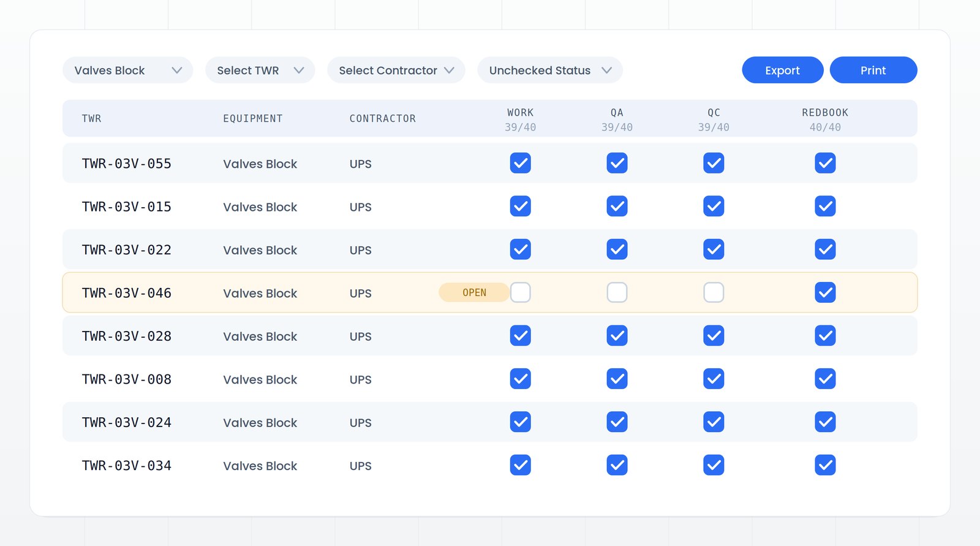Check QA for open TWR-03V-046
980x546 pixels.
click(617, 292)
